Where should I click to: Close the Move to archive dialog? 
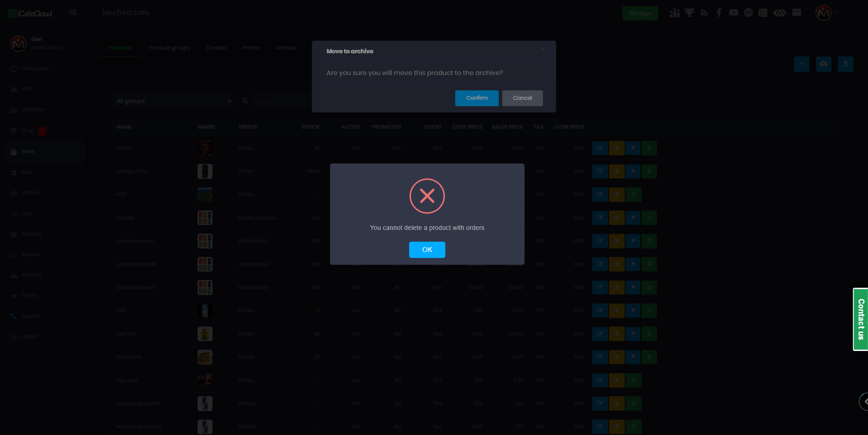543,49
